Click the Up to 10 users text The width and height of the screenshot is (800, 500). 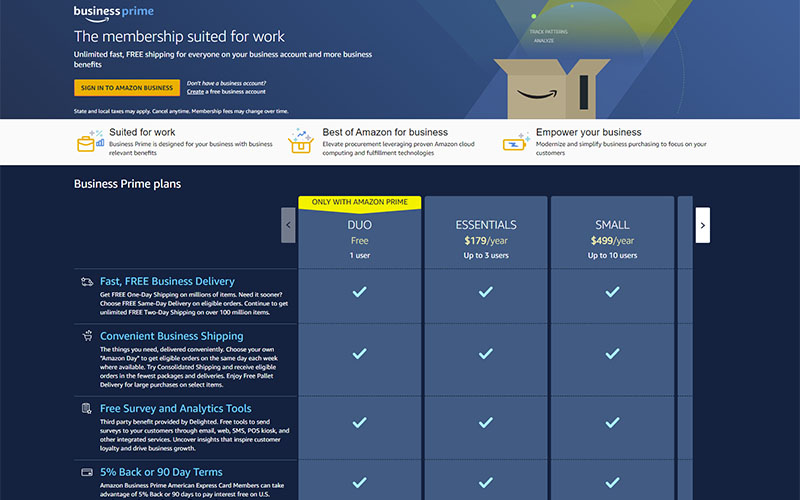(x=612, y=256)
